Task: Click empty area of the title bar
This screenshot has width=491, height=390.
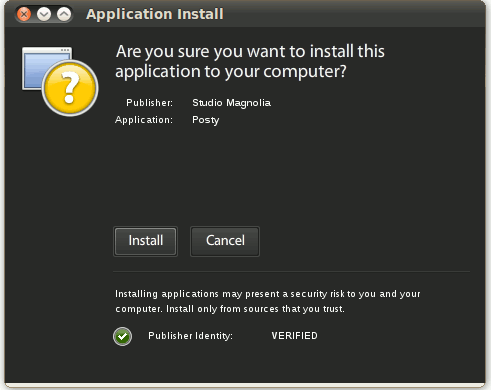Action: [x=350, y=14]
